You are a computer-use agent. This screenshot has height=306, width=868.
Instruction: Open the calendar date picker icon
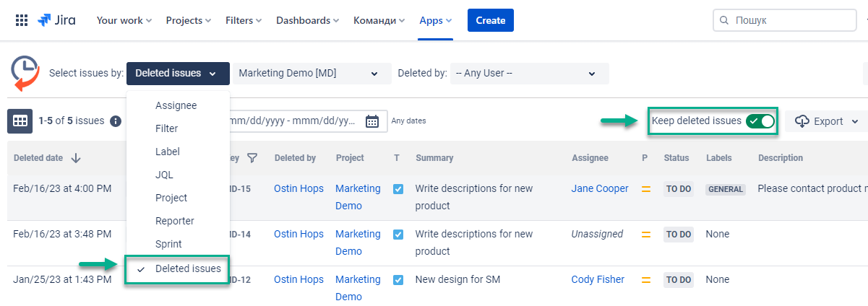pyautogui.click(x=372, y=121)
